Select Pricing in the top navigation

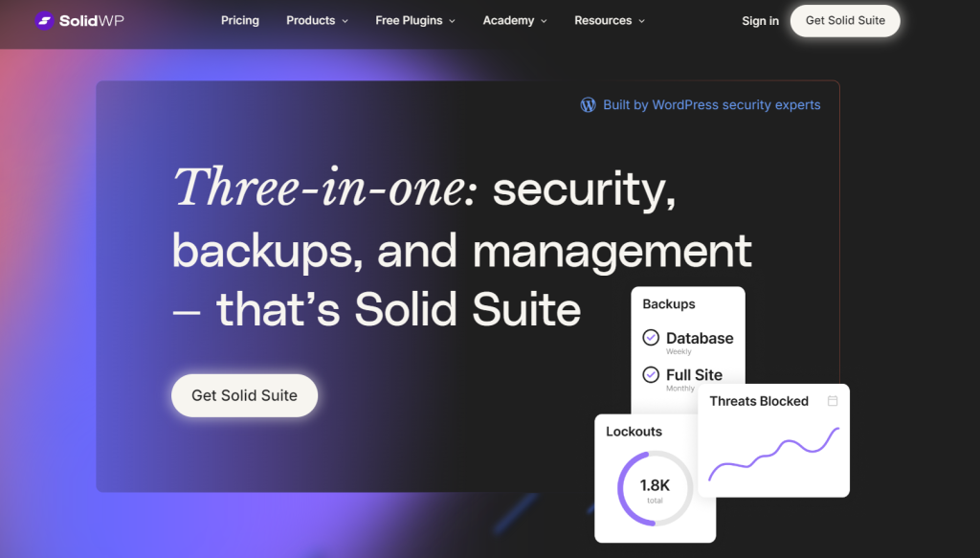pos(240,20)
